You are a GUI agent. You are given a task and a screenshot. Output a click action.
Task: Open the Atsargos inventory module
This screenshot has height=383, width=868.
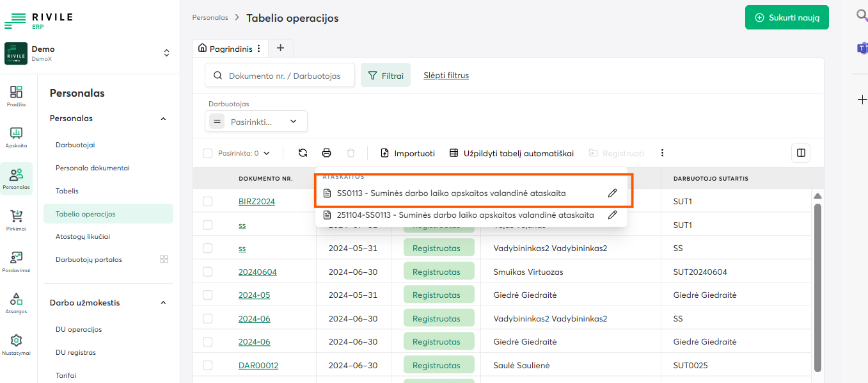pos(17,302)
